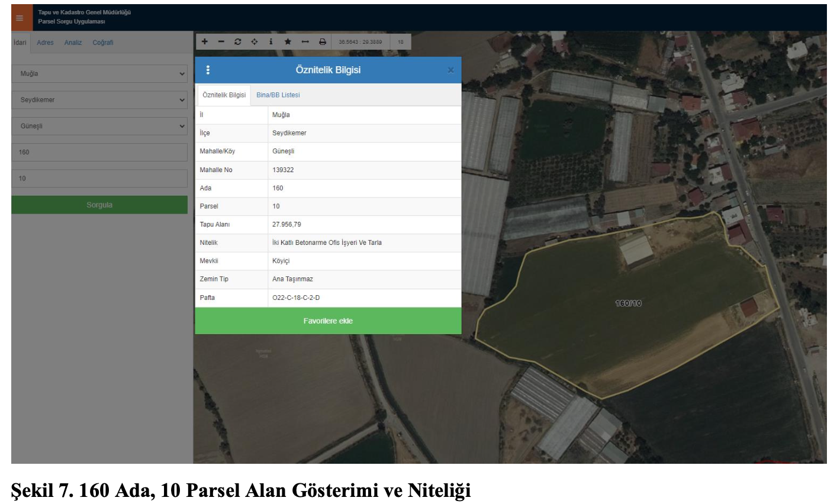Click the Favorilere ekle button
The image size is (837, 504).
tap(328, 321)
